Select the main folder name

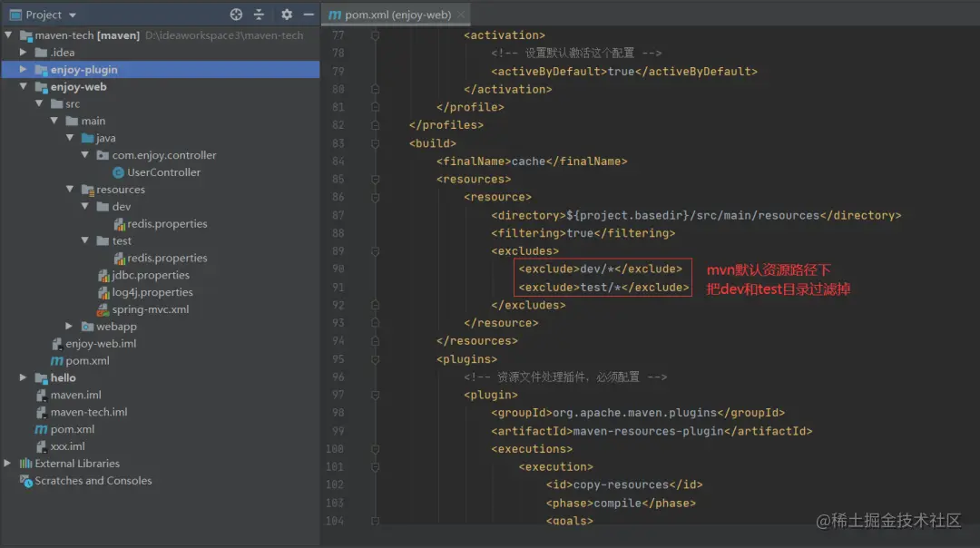click(x=93, y=121)
